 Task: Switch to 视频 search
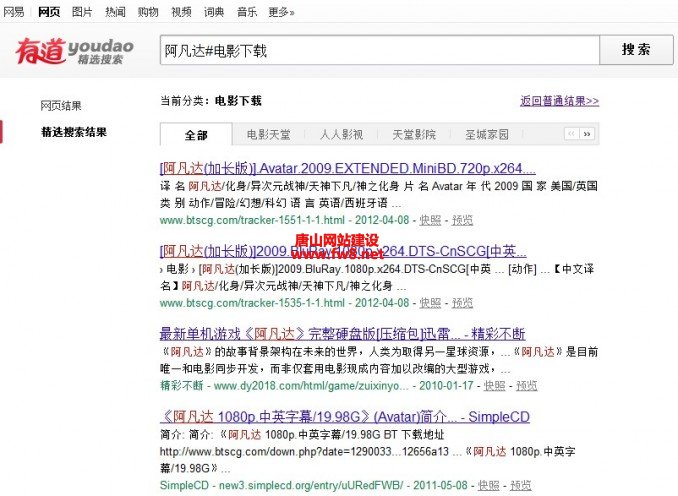click(181, 12)
